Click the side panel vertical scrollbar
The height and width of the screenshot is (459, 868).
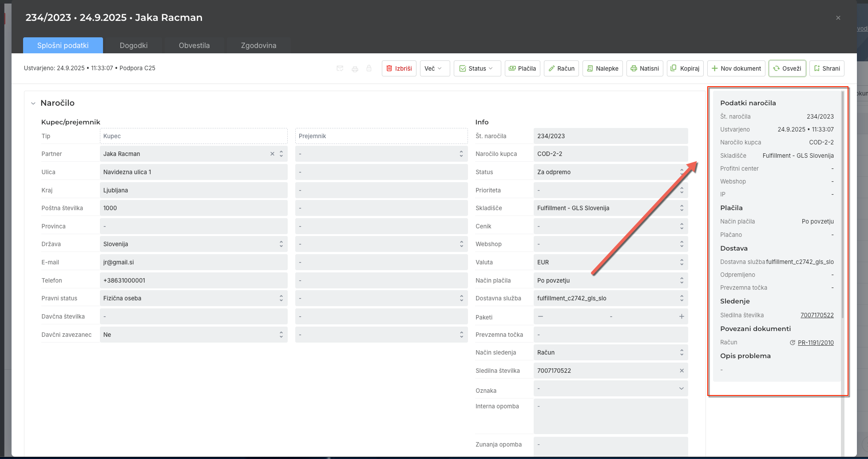(842, 204)
